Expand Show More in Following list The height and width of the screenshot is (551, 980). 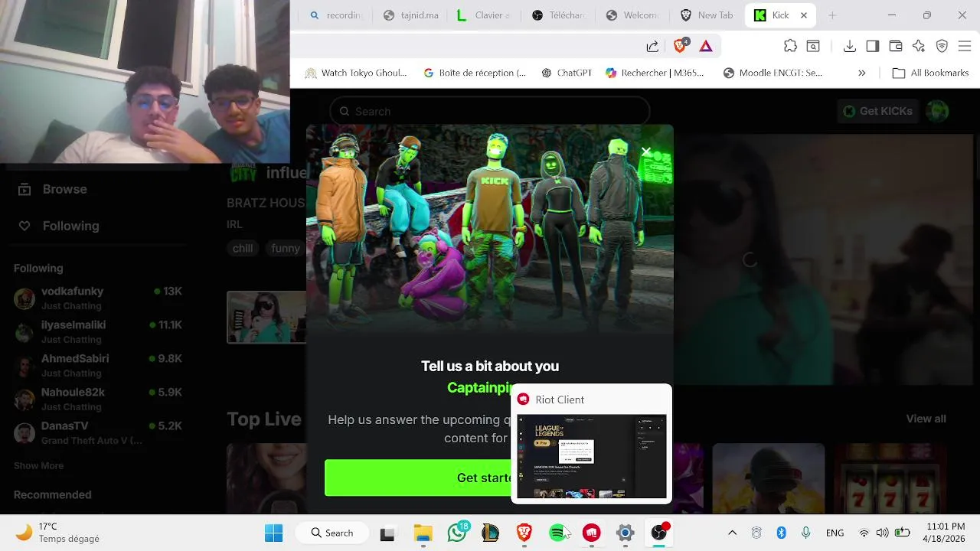(38, 465)
